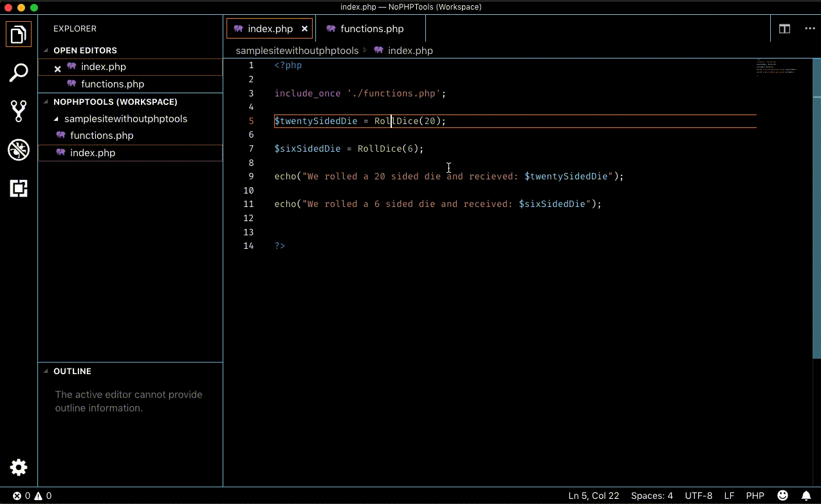This screenshot has width=821, height=504.
Task: Click the echo statement on line 9
Action: [449, 176]
